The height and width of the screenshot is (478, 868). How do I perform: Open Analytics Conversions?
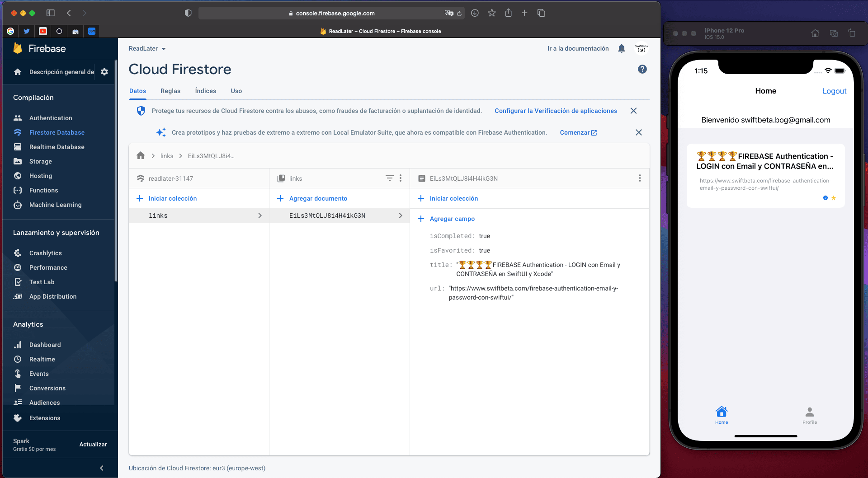[47, 388]
